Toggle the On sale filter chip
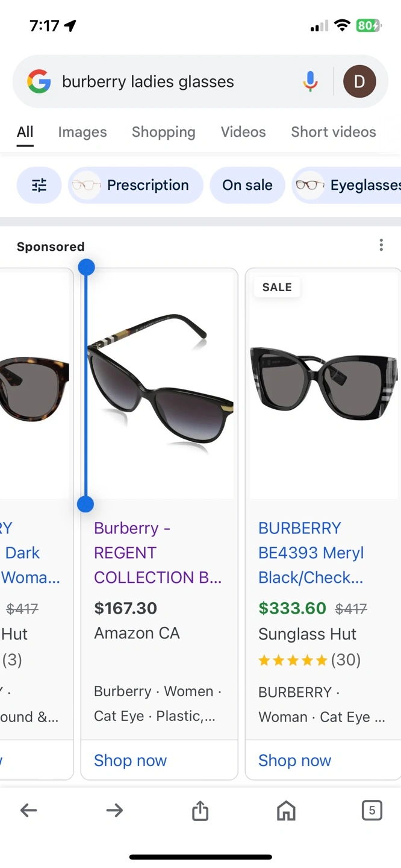Screen dimensions: 401x868 [247, 185]
